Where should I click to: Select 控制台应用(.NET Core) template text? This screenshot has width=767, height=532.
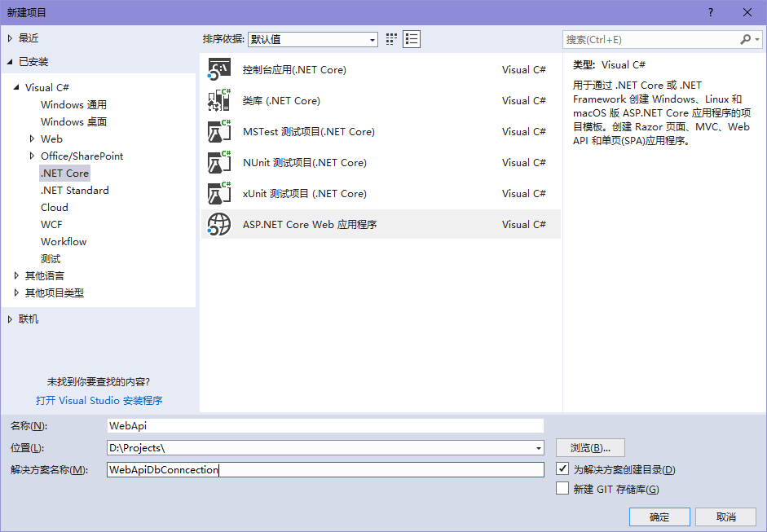[x=294, y=70]
